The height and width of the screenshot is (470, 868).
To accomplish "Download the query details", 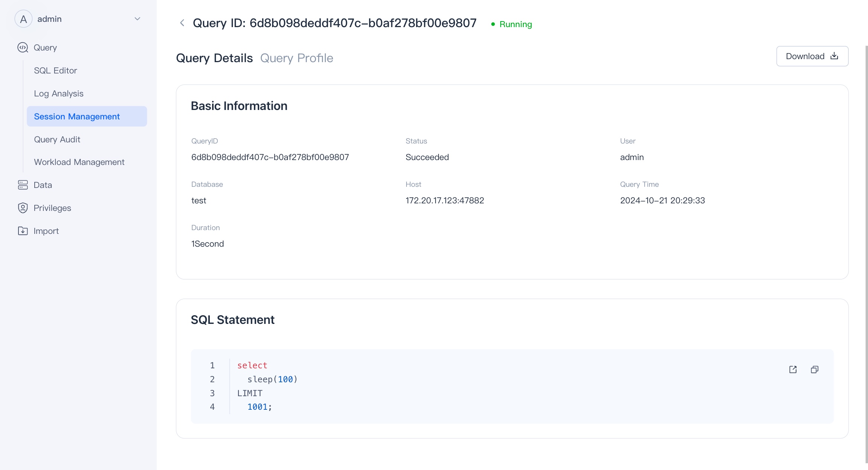I will click(812, 56).
